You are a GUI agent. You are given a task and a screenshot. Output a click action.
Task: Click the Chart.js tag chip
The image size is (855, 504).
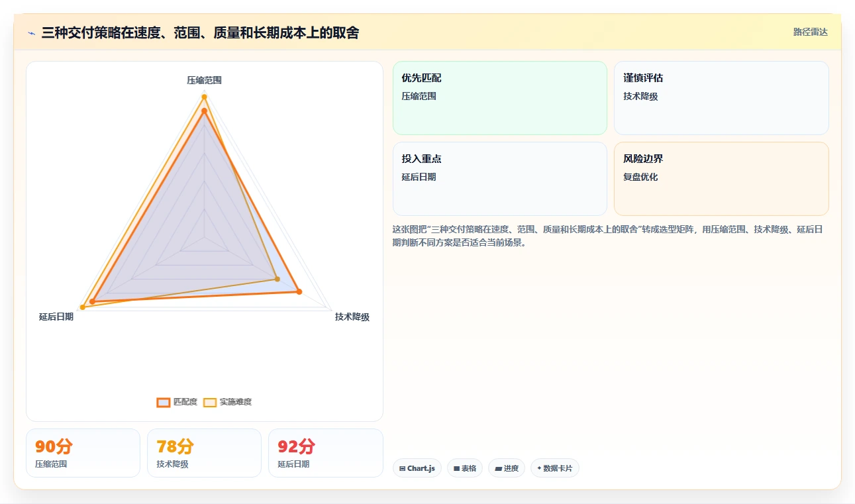coord(417,468)
